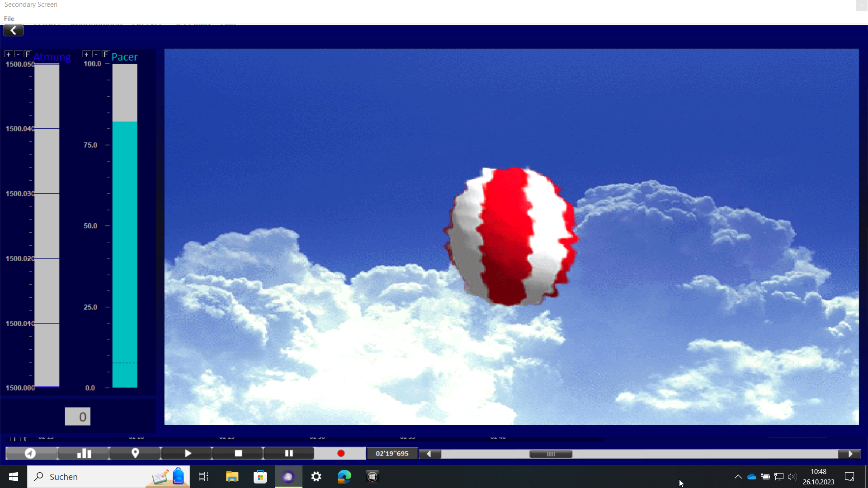Open the bar chart statistics icon
The image size is (868, 488).
click(84, 453)
